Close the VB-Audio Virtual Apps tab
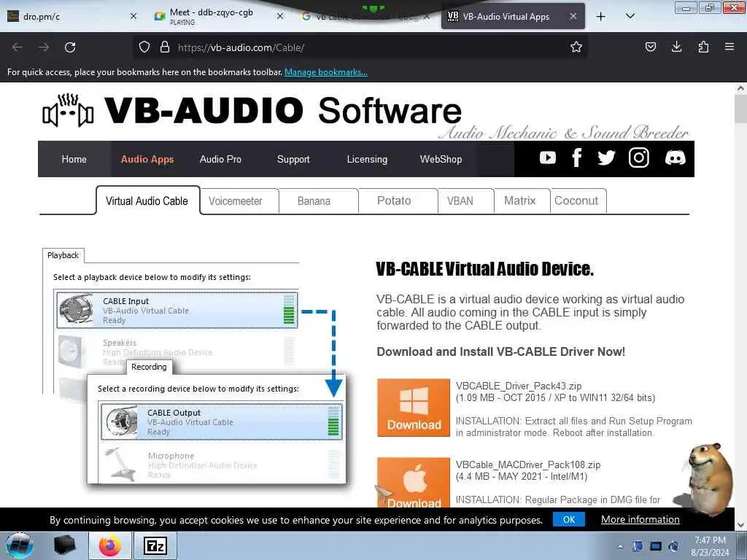Viewport: 747px width, 560px height. 573,16
